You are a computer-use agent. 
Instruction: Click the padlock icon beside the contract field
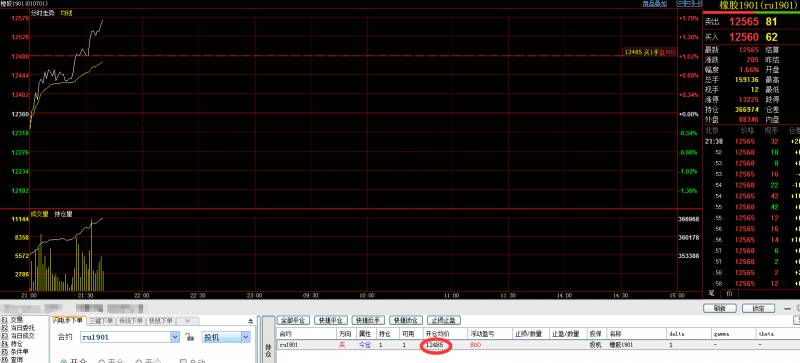[x=189, y=337]
